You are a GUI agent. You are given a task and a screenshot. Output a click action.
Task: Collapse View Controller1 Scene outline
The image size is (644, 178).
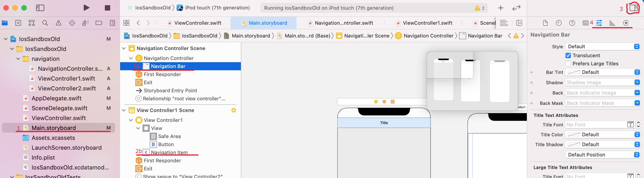coord(124,110)
